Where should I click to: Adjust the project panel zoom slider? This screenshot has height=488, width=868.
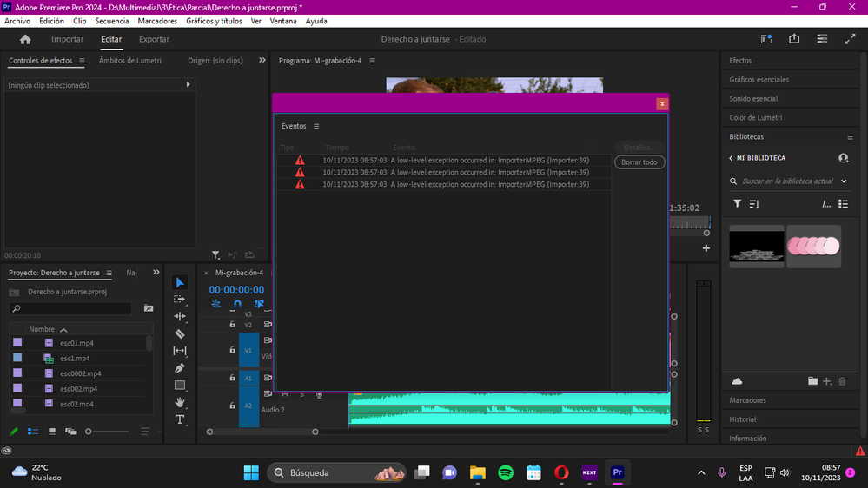(89, 432)
